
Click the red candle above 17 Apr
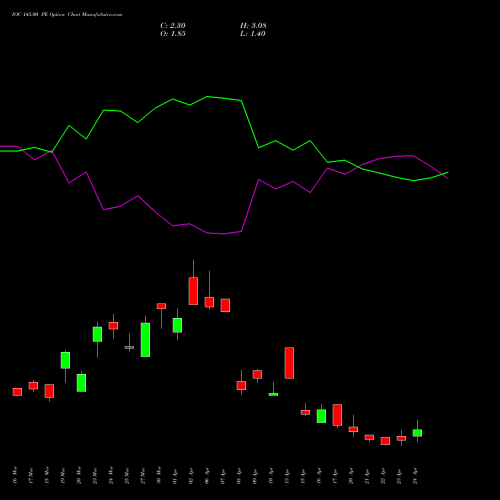tap(337, 415)
